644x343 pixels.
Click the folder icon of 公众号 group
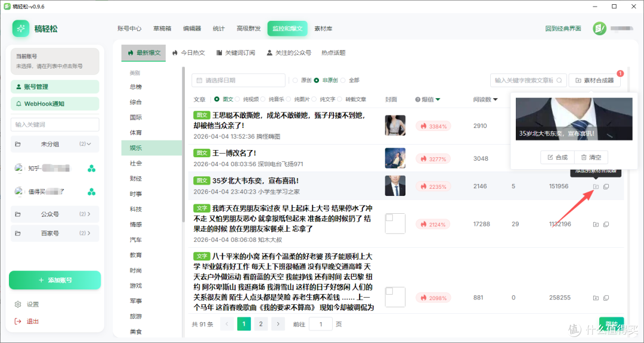[18, 214]
